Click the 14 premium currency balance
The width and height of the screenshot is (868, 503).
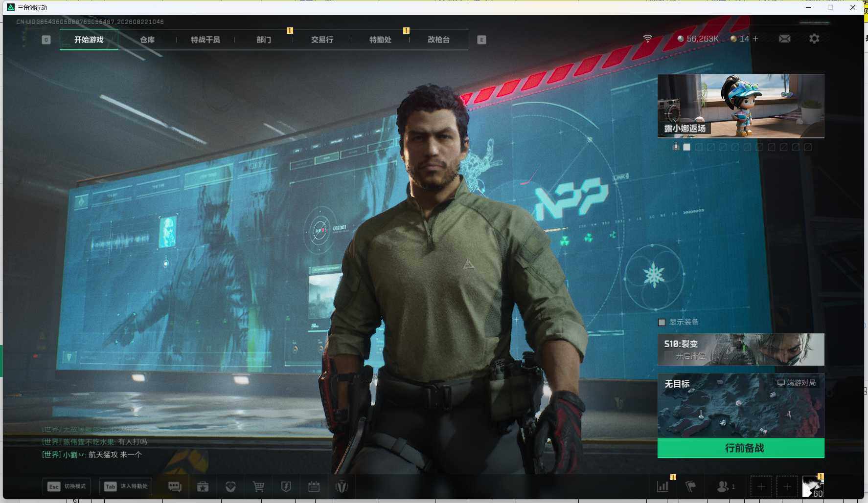click(740, 39)
